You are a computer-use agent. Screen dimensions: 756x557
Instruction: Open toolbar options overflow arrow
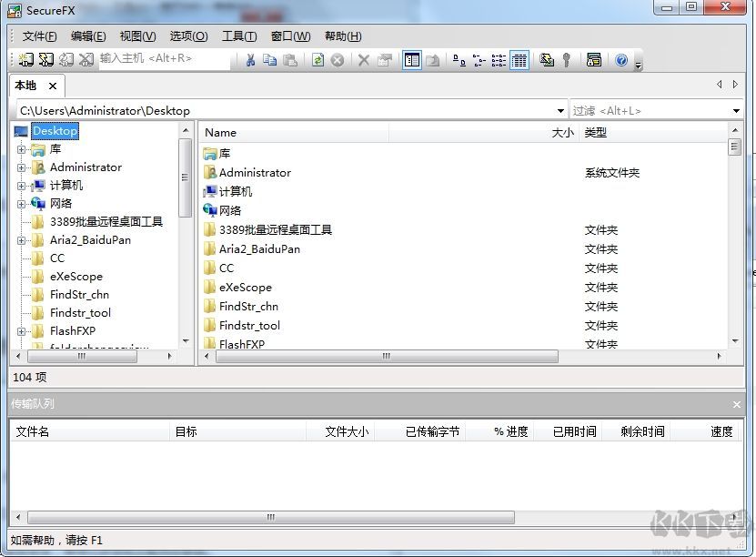click(x=638, y=66)
